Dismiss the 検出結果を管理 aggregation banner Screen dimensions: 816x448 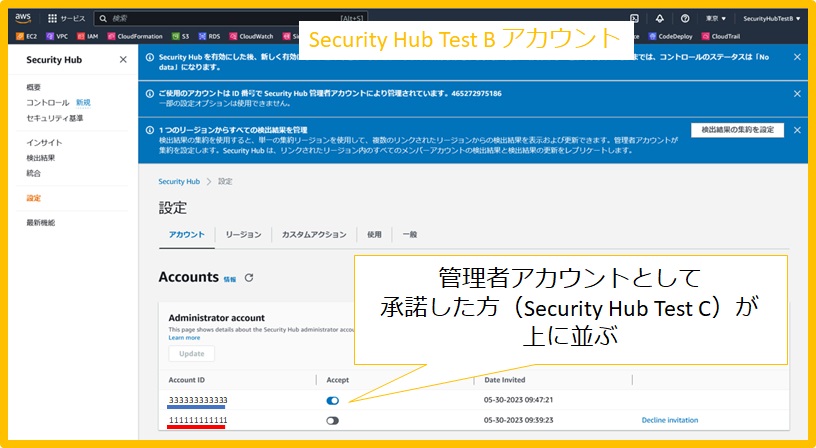pyautogui.click(x=797, y=130)
